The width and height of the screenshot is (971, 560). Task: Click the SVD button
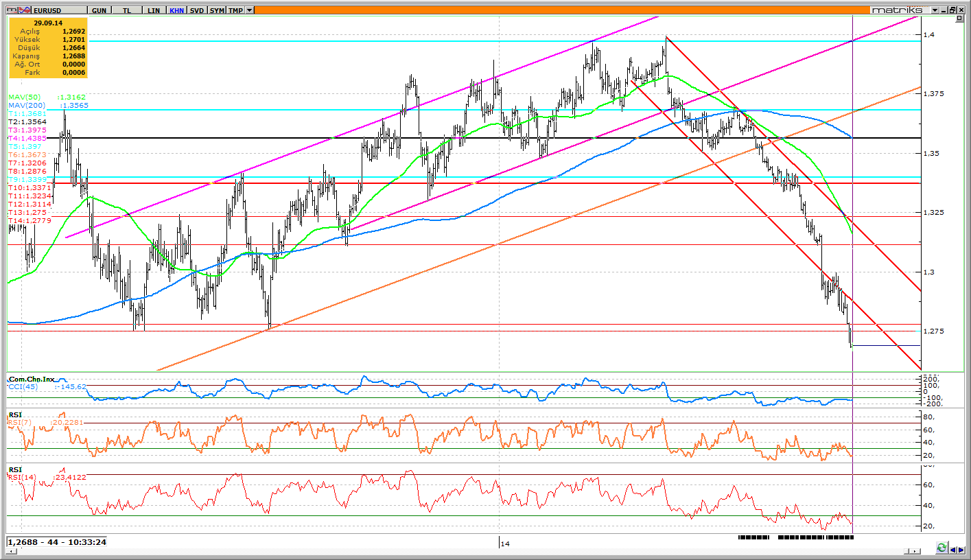point(197,10)
